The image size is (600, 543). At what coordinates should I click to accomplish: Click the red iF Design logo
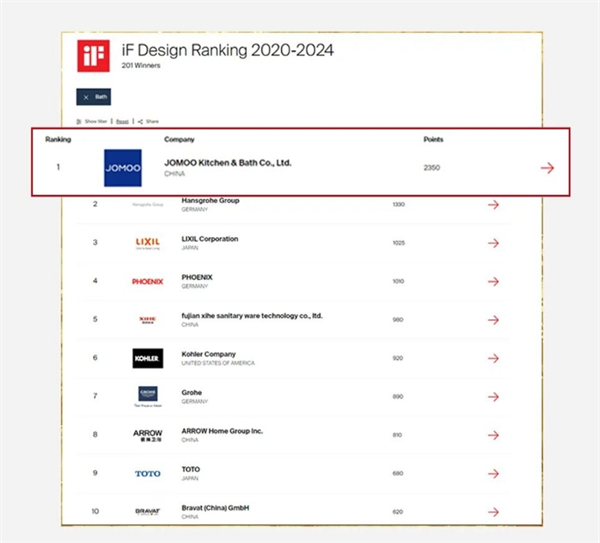pyautogui.click(x=93, y=56)
